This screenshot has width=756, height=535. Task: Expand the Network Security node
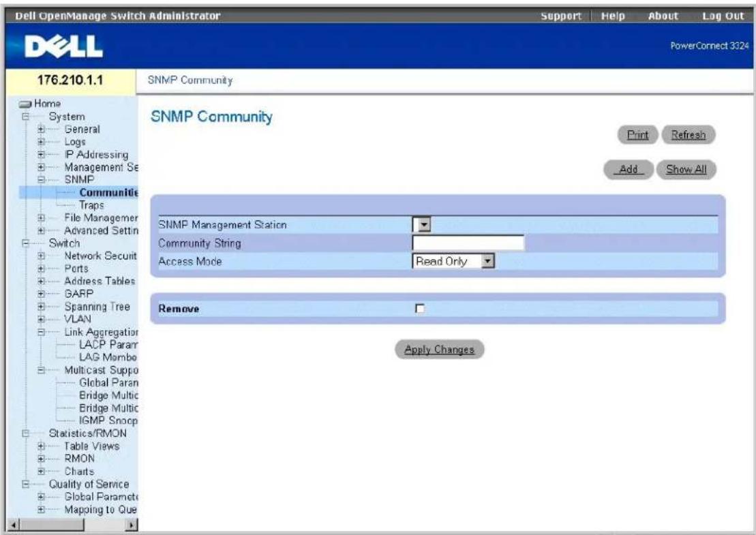tap(42, 256)
